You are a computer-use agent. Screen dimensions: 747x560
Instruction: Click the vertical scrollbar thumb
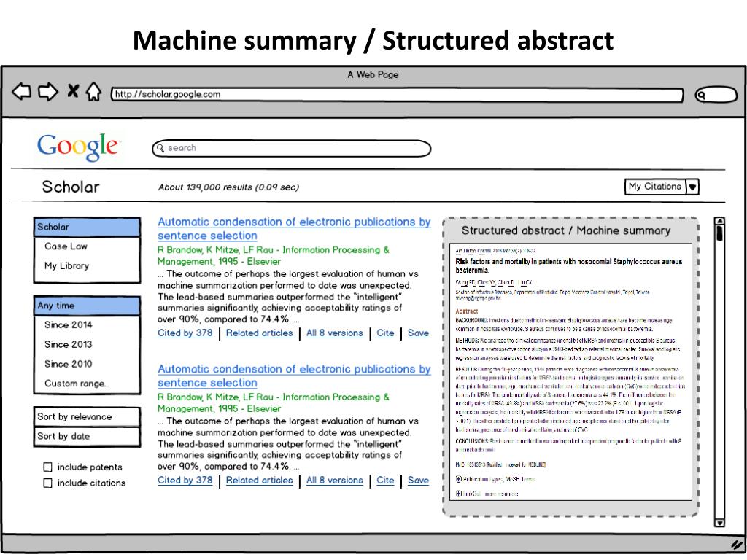pos(719,233)
